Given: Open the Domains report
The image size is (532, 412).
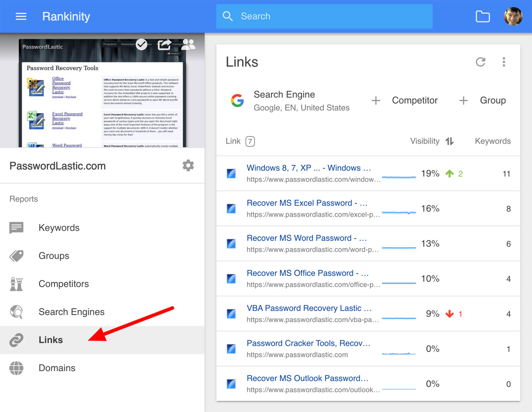Looking at the screenshot, I should (x=102, y=368).
